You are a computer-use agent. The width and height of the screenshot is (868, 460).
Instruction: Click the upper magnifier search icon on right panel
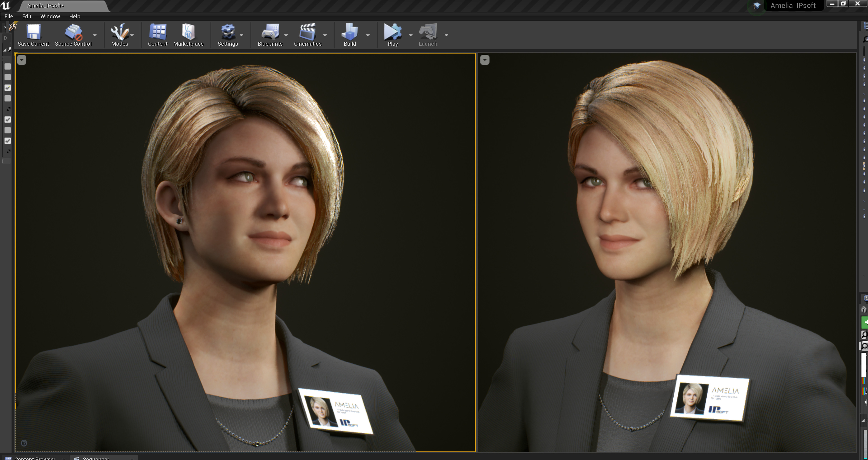[865, 334]
